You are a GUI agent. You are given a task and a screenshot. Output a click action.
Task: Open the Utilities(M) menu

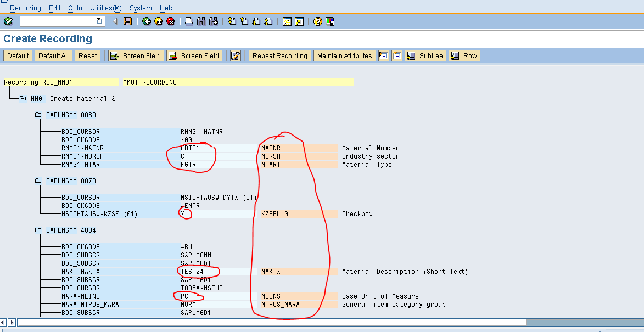point(105,8)
